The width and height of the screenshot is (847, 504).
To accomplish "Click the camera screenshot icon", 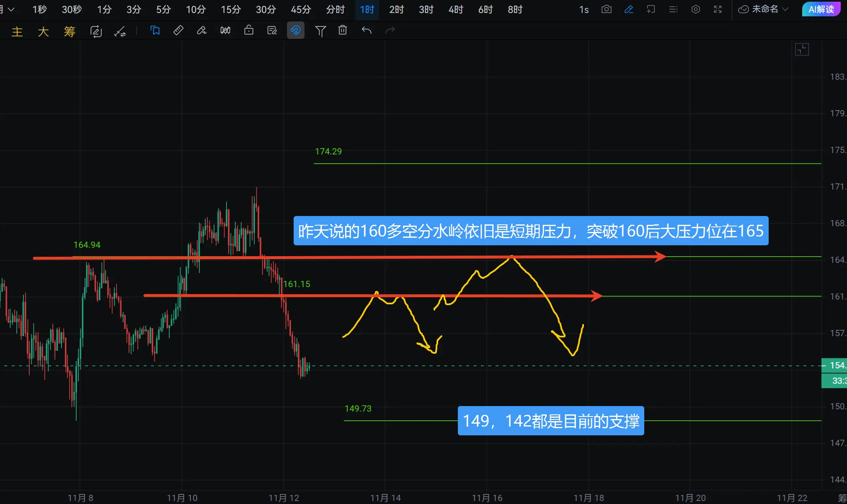I will (x=606, y=9).
